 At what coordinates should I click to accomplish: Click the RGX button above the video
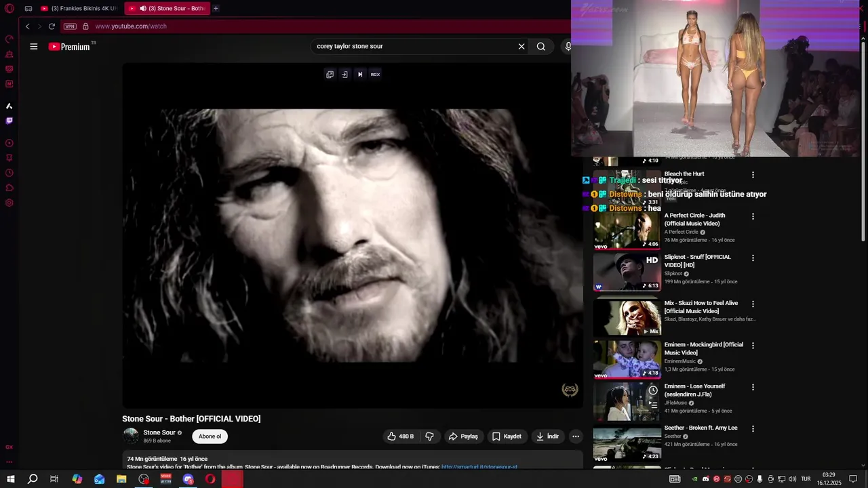pyautogui.click(x=375, y=75)
